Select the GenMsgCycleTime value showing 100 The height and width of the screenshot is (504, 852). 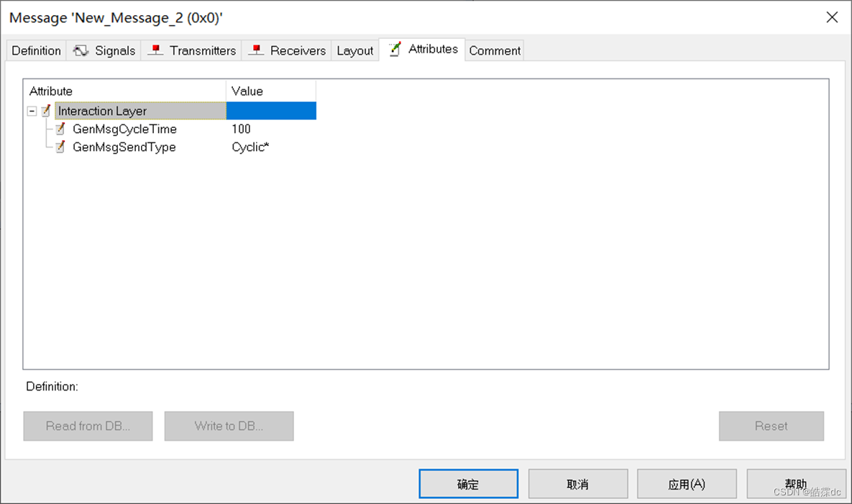point(241,129)
